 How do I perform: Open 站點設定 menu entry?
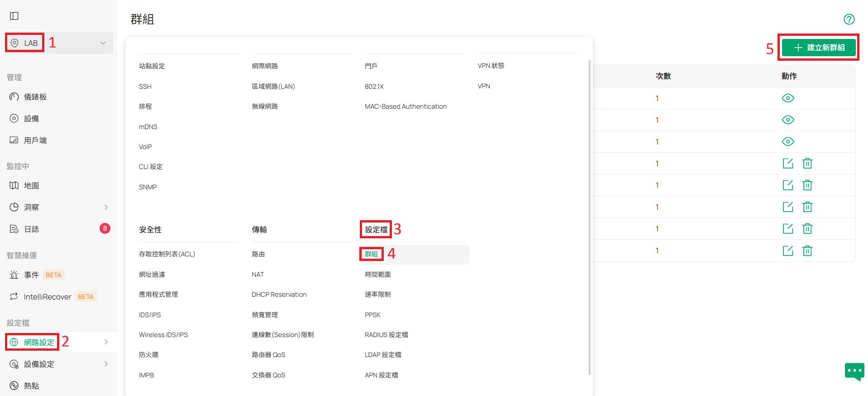click(152, 66)
